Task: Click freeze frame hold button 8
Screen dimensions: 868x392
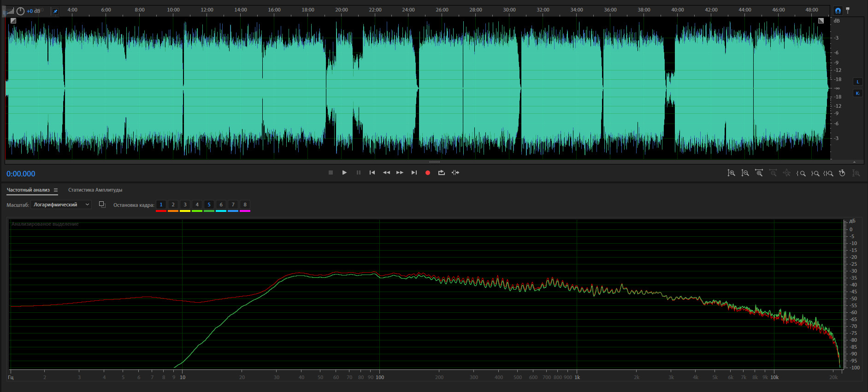Action: coord(245,205)
